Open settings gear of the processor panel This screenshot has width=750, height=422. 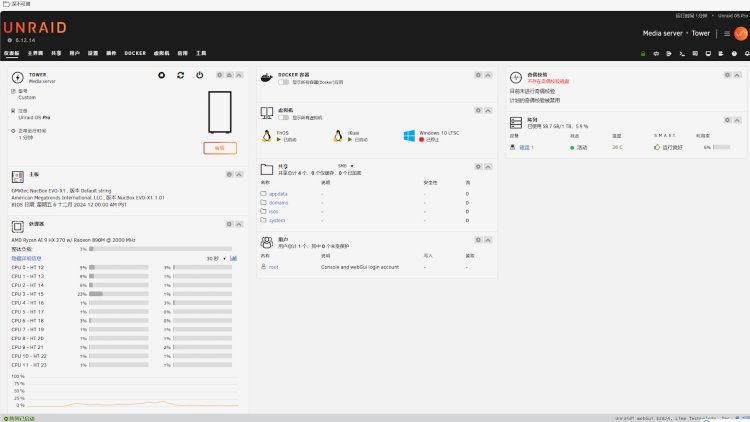(x=229, y=224)
